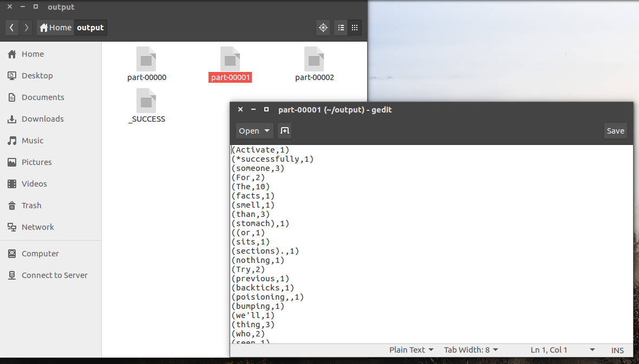This screenshot has width=639, height=364.
Task: Toggle Insert/Overwrite mode via INS indicator
Action: [x=617, y=350]
